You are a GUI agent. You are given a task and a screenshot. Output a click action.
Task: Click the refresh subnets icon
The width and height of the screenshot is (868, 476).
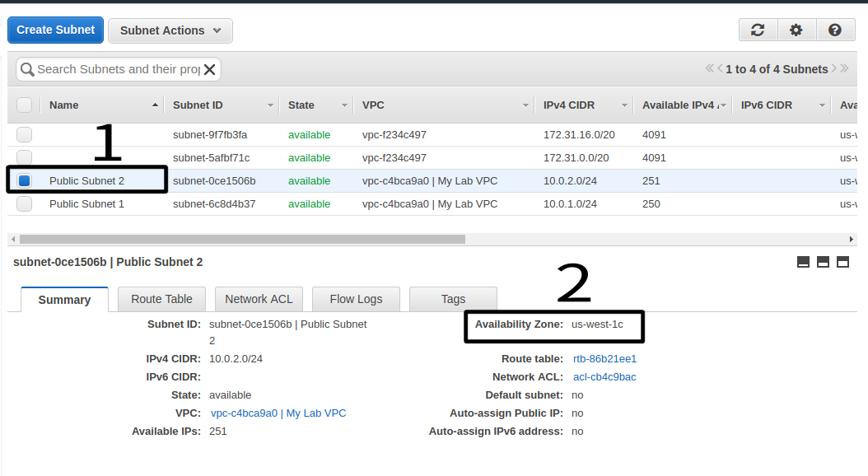(x=758, y=30)
